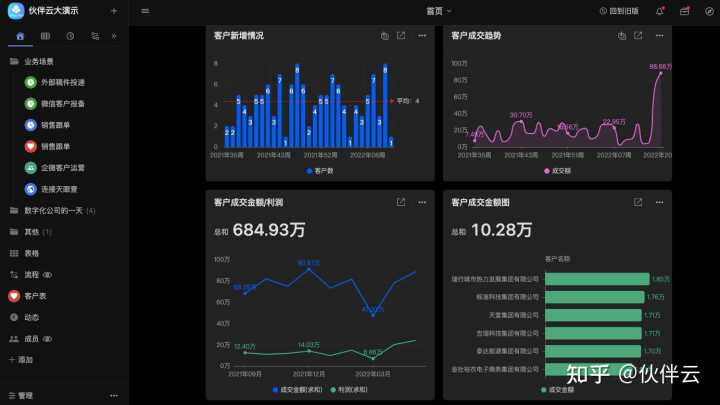
Task: Click the 平均: 4 average line label
Action: [x=408, y=101]
